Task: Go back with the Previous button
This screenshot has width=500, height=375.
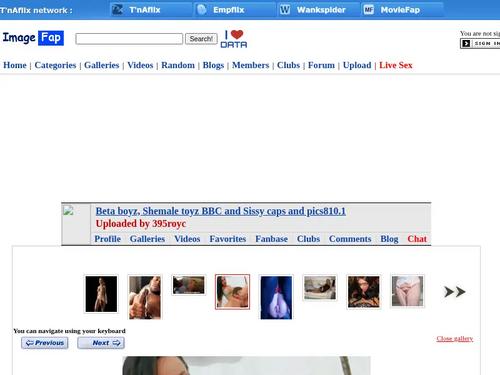Action: click(45, 343)
